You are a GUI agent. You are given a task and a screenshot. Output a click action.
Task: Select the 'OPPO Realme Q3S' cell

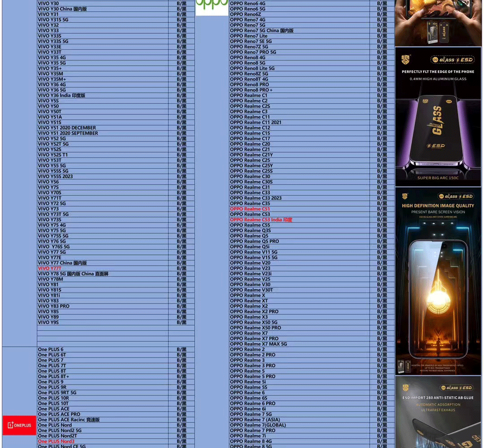coord(299,230)
